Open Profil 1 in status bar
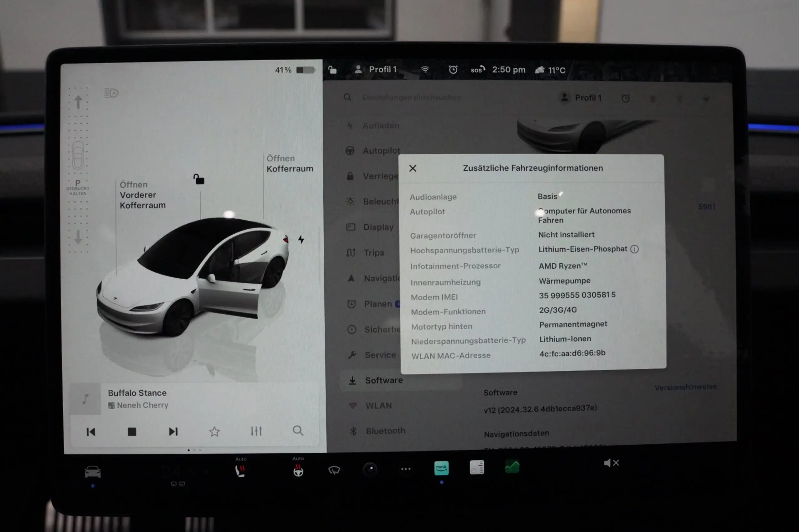The image size is (799, 532). pyautogui.click(x=375, y=70)
